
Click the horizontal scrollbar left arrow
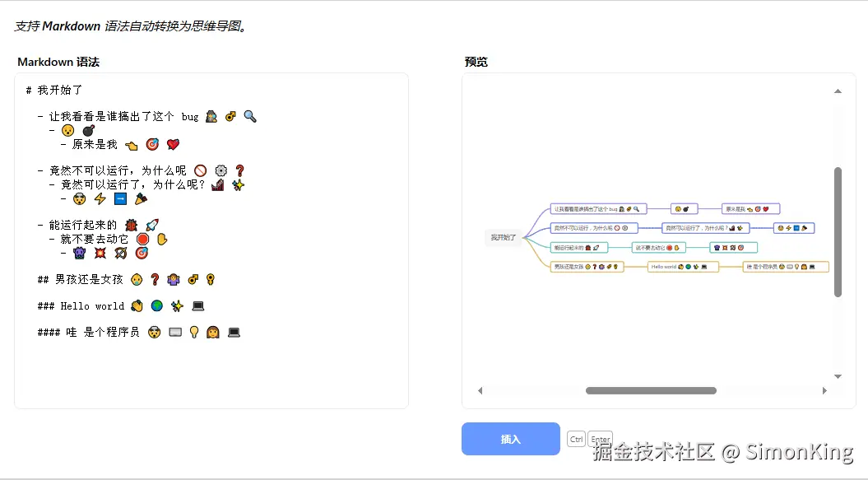click(x=480, y=390)
